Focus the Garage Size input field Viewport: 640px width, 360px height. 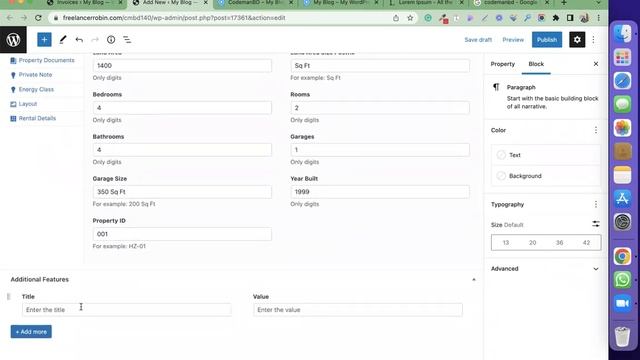[x=182, y=192]
